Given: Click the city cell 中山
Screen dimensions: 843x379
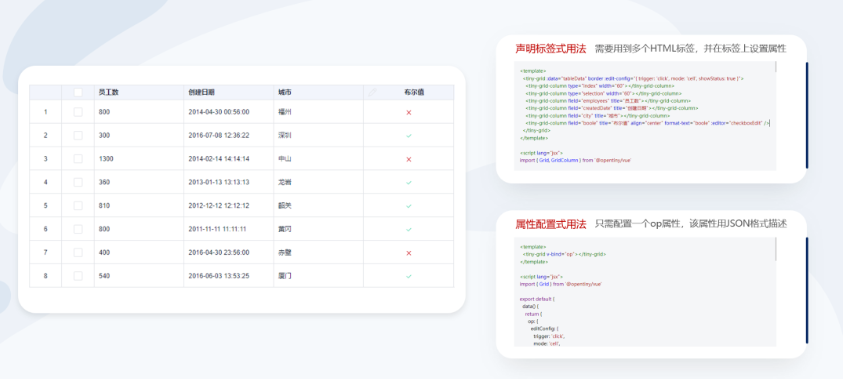Looking at the screenshot, I should (x=284, y=159).
